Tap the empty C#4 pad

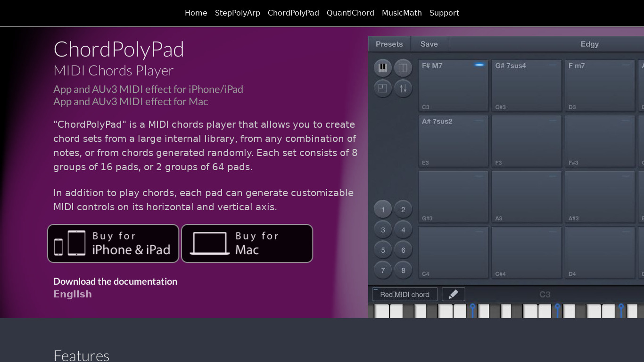(x=527, y=252)
